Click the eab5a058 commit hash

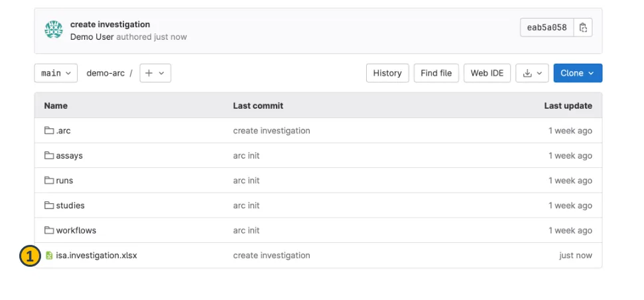547,27
